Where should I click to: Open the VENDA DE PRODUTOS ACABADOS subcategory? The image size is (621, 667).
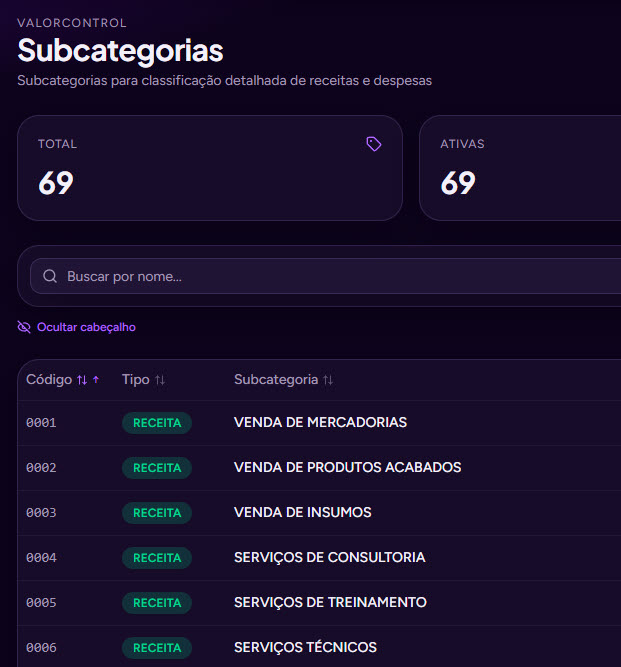tap(348, 467)
